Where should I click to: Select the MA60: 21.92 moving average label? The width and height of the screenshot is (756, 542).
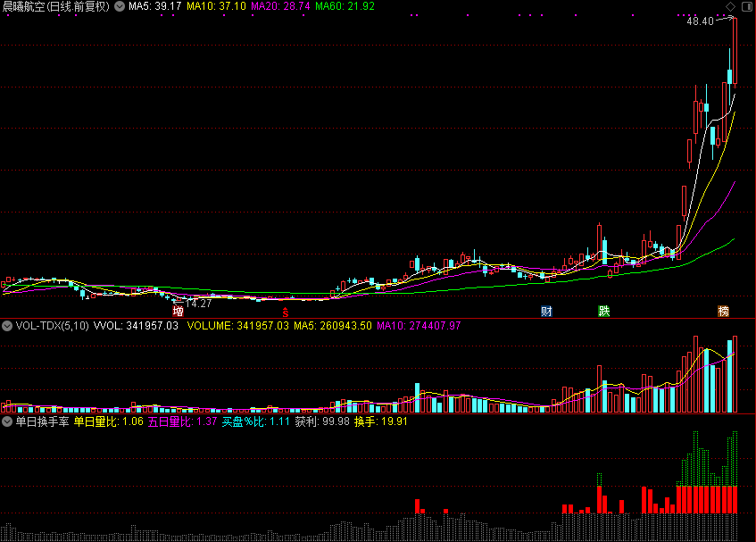pos(345,6)
